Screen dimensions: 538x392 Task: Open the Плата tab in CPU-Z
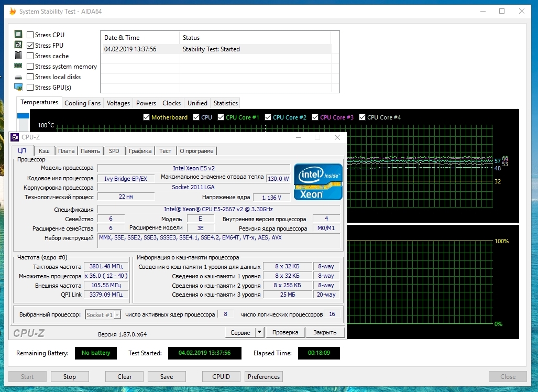click(x=66, y=151)
